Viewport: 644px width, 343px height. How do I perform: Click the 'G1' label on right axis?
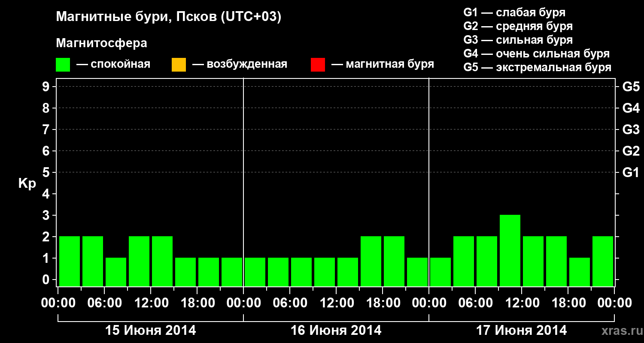[631, 172]
